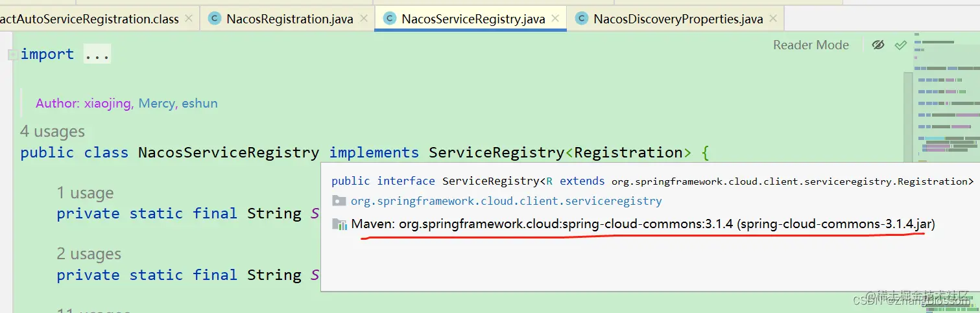Expand the collapsed import block
This screenshot has height=313, width=980.
coord(12,55)
